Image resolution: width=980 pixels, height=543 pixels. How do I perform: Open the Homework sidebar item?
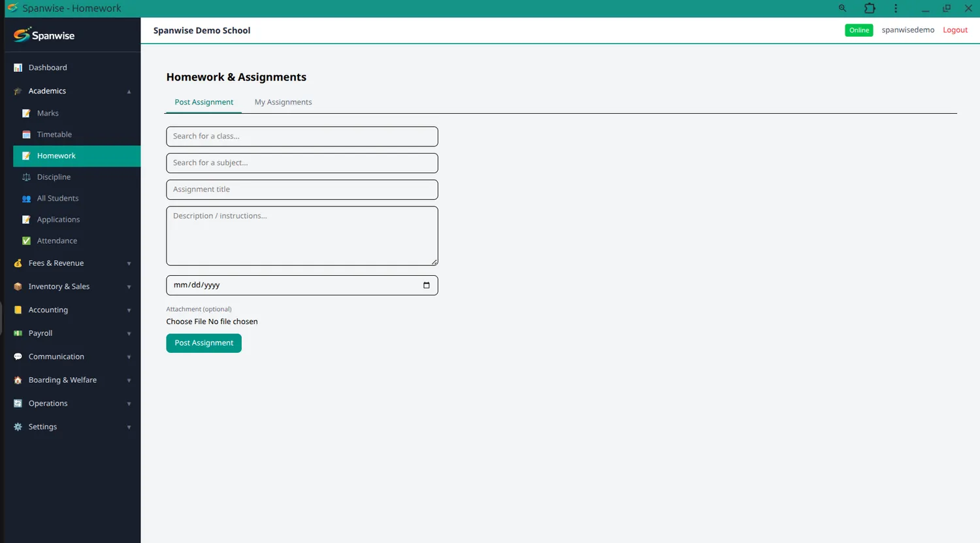76,156
